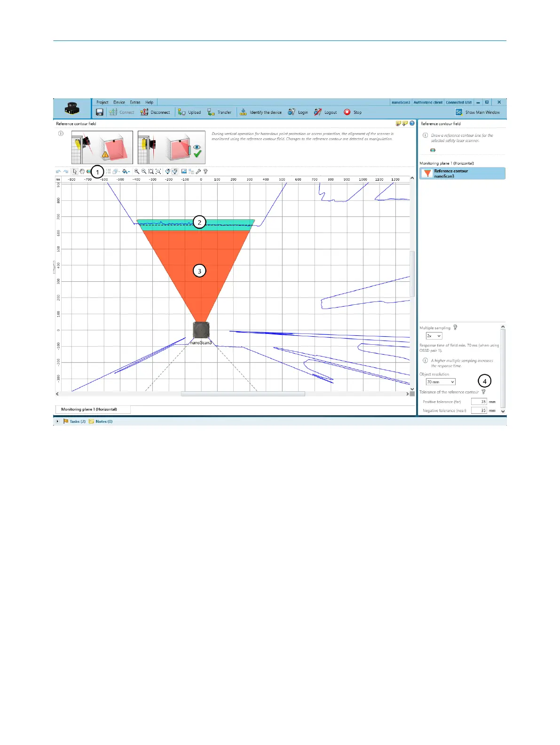Click the question mark help icon in editor toolbar
560x745 pixels.
[205, 172]
